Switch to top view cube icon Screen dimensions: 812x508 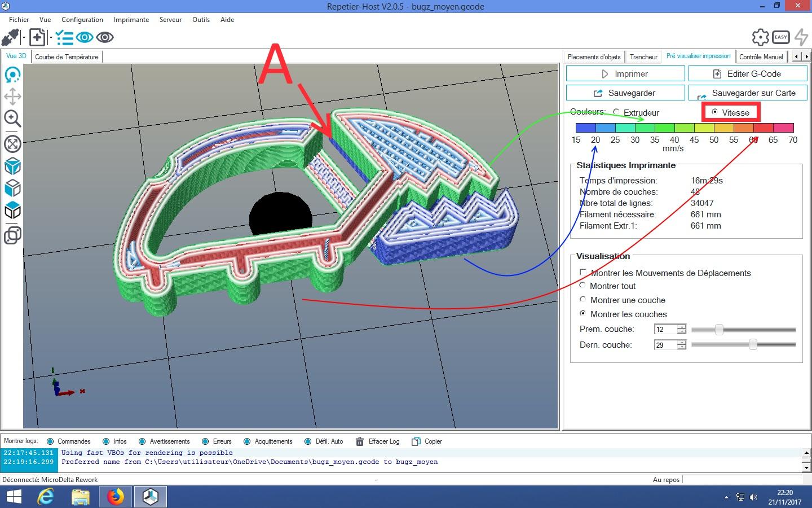(12, 211)
